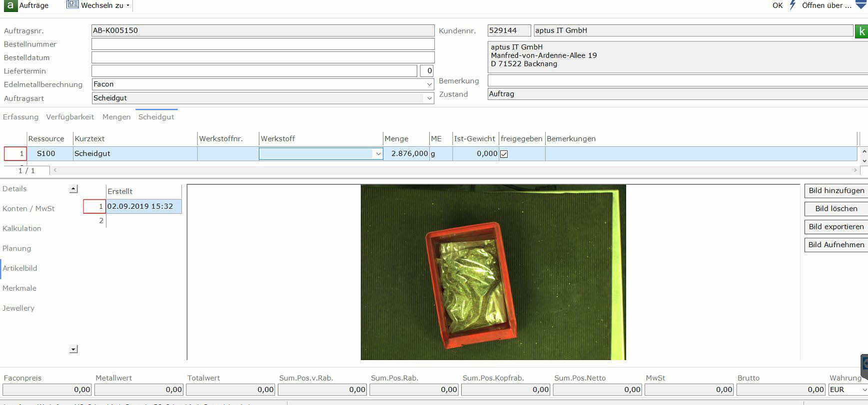Open the Kalkulation section
Screen dimensions: 868x405
[x=22, y=229]
